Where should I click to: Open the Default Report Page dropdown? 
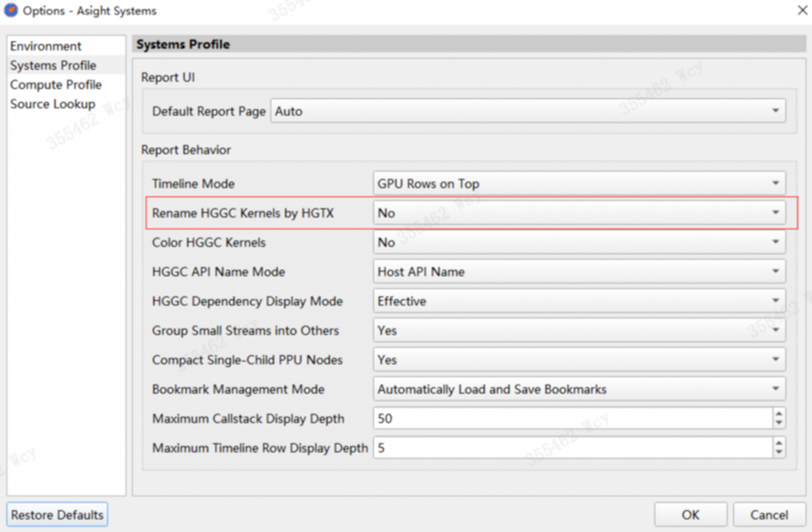(528, 111)
